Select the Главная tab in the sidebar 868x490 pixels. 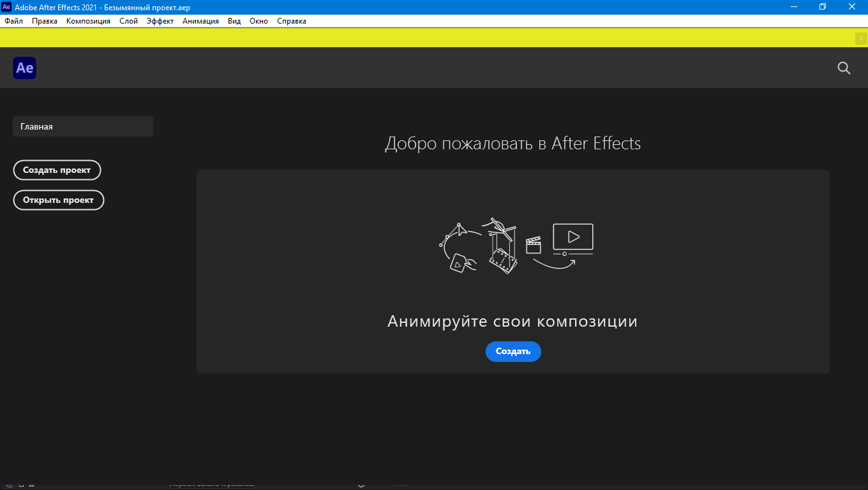(x=83, y=126)
